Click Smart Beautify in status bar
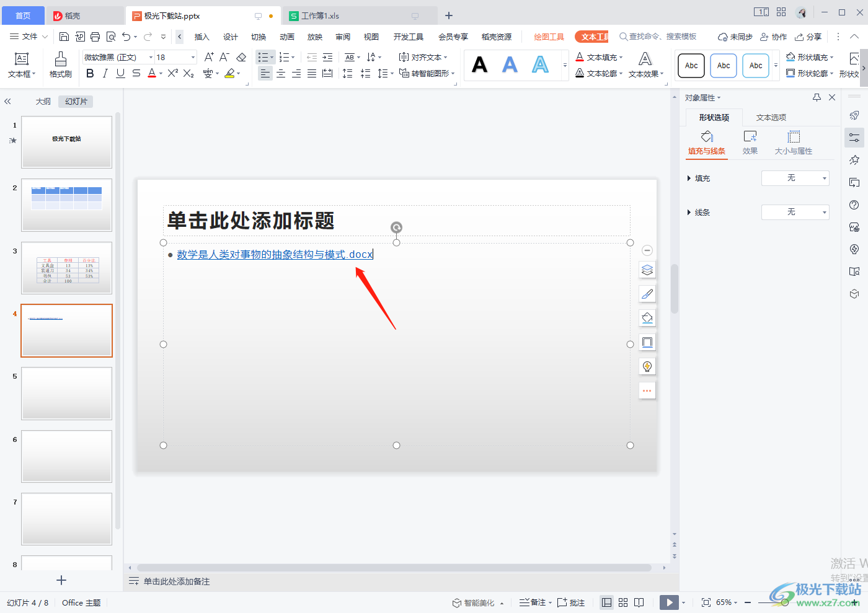 click(x=477, y=602)
